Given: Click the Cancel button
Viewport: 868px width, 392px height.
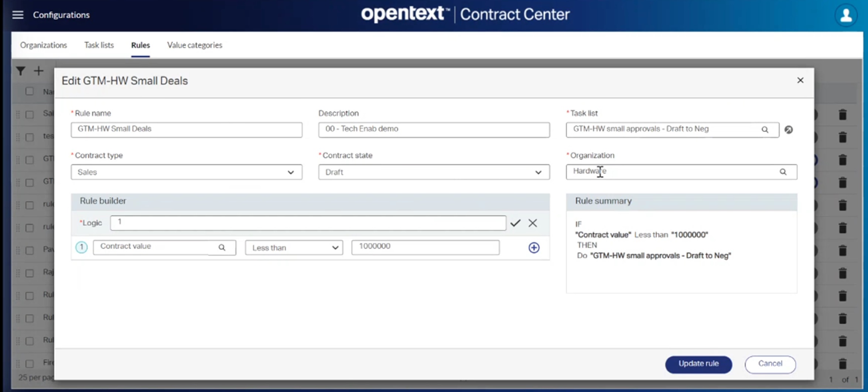Looking at the screenshot, I should 770,364.
